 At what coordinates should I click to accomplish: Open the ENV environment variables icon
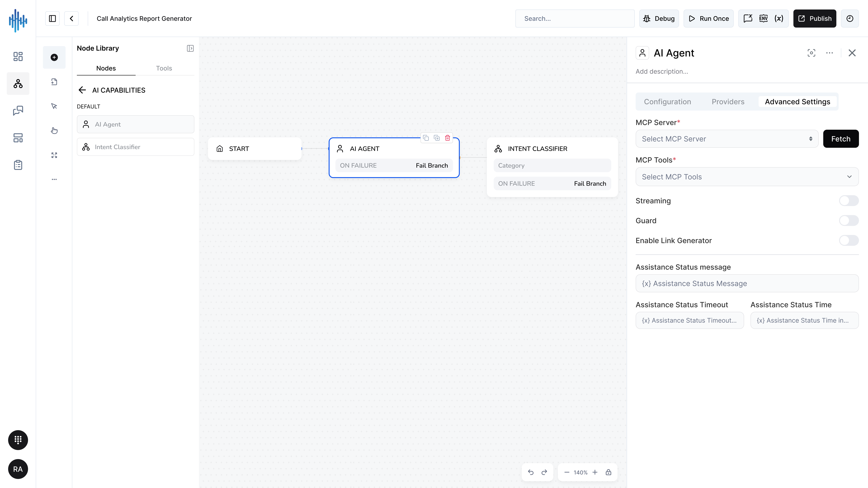[764, 19]
